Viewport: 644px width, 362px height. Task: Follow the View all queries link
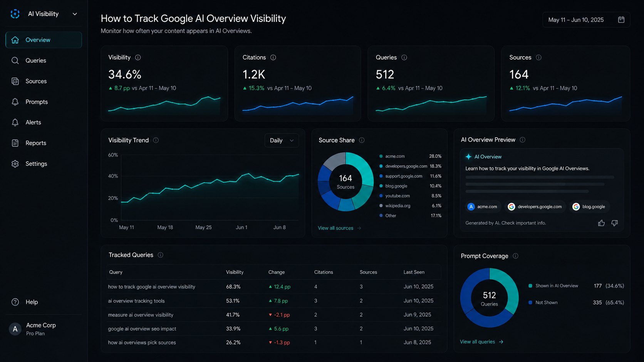(x=481, y=342)
